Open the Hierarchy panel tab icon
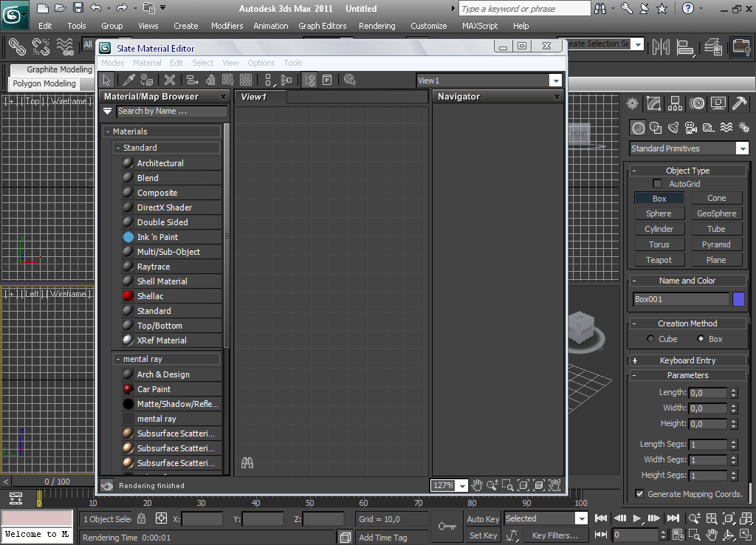Viewport: 756px width, 545px height. coord(675,103)
